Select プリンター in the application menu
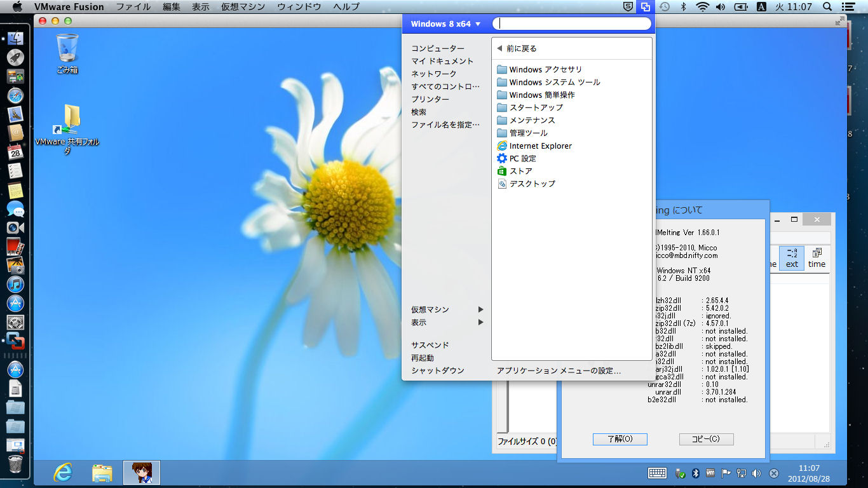The height and width of the screenshot is (488, 868). coord(430,99)
